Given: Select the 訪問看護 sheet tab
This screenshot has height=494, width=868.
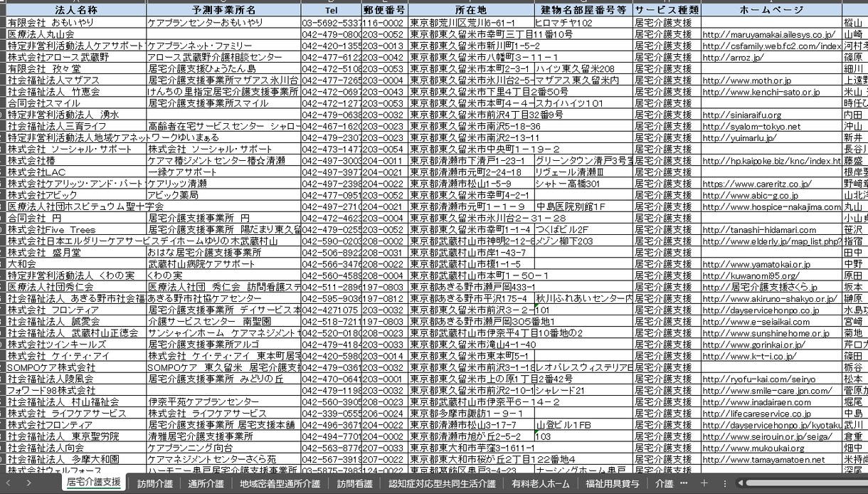Looking at the screenshot, I should 354,483.
